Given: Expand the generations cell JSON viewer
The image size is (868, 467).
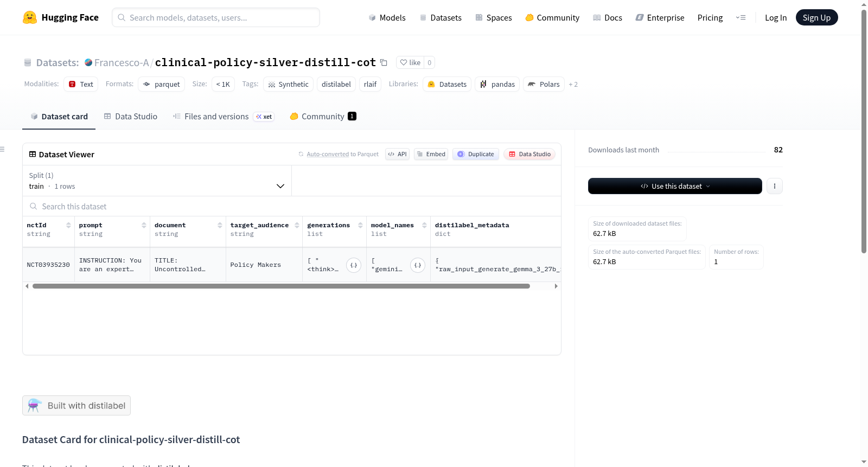Looking at the screenshot, I should point(354,265).
